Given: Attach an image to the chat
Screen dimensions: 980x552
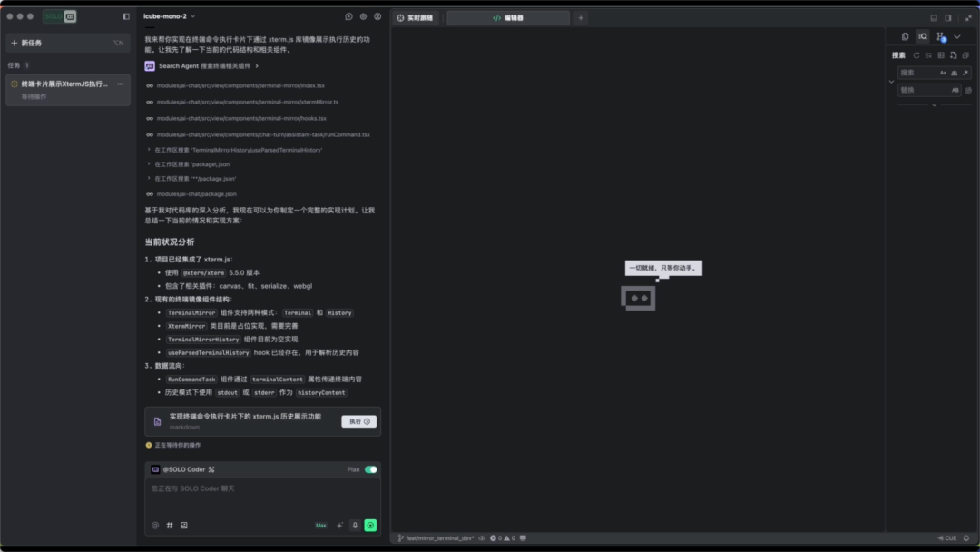Looking at the screenshot, I should (183, 526).
